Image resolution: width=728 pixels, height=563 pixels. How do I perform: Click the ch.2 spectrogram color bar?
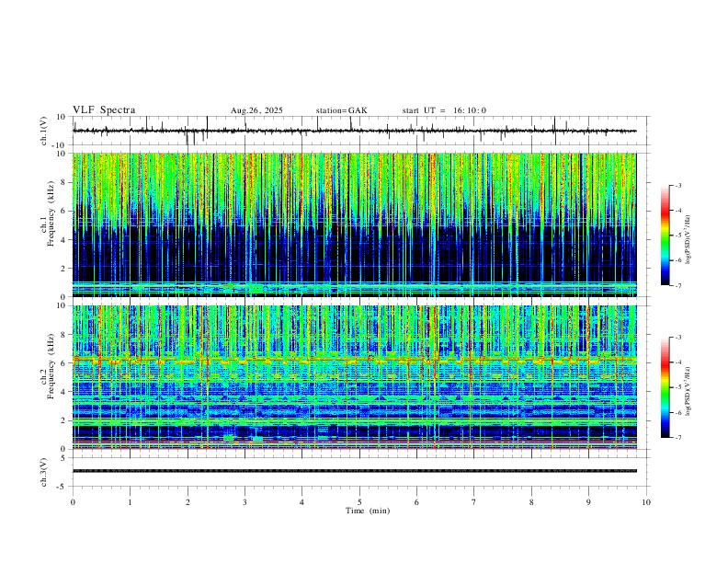point(665,387)
